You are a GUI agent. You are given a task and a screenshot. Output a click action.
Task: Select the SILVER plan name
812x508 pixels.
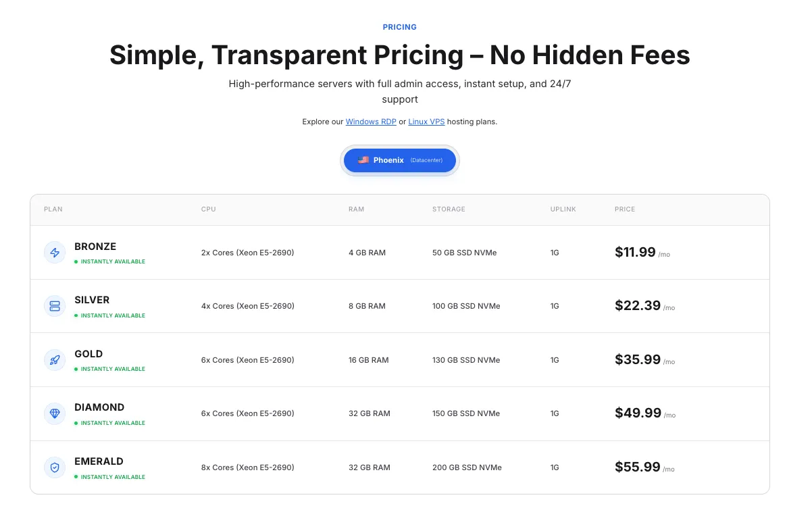pyautogui.click(x=92, y=300)
